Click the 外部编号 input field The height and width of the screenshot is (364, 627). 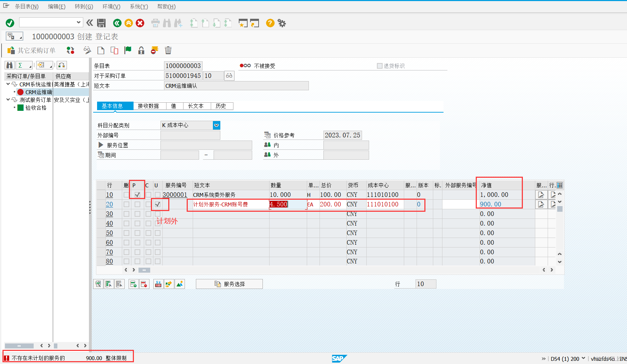(190, 135)
